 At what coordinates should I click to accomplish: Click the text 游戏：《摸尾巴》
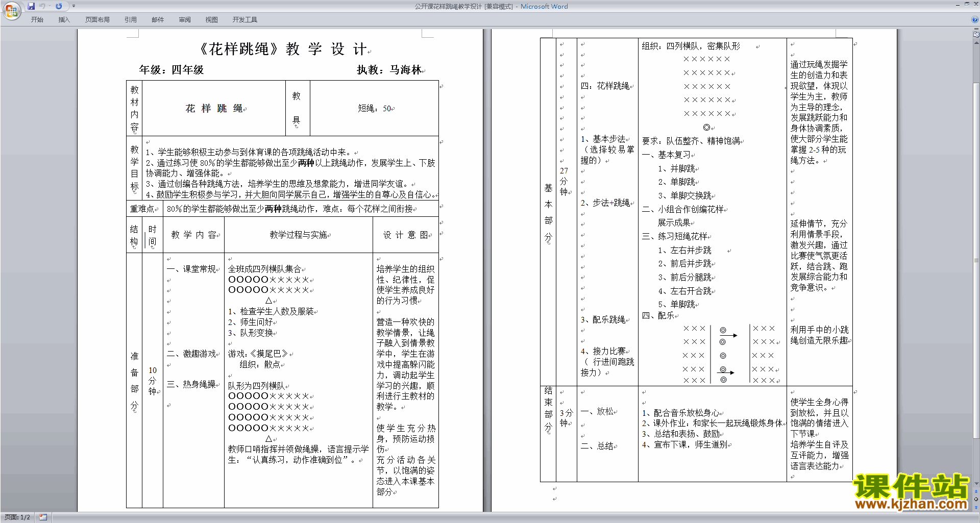click(258, 354)
